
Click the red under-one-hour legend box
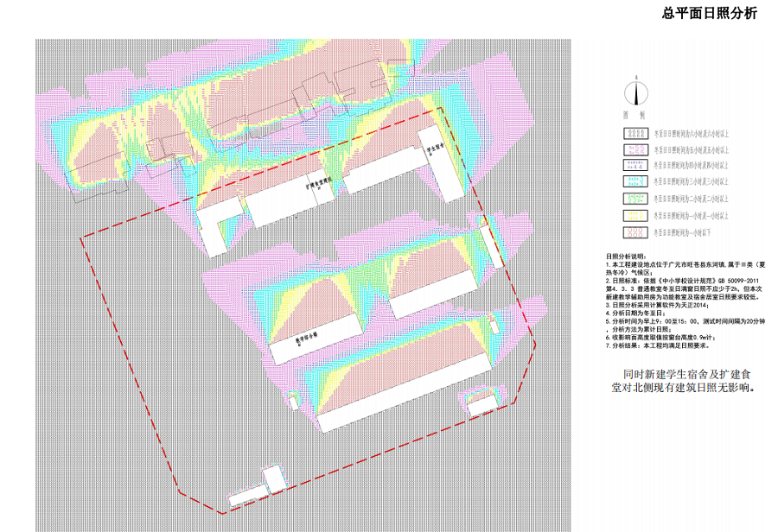(x=635, y=232)
